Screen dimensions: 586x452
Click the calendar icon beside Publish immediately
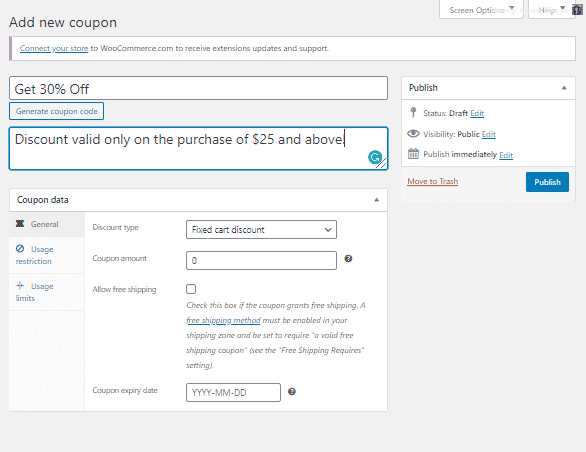413,154
